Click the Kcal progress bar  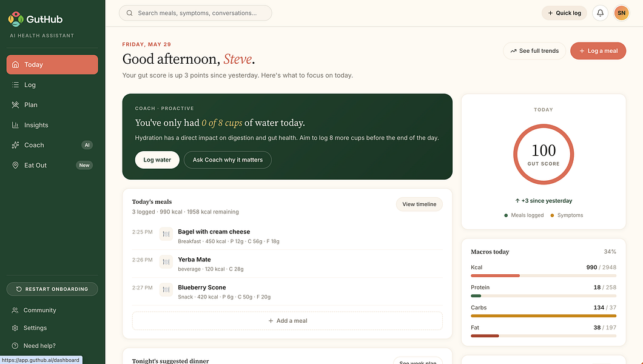coord(544,276)
